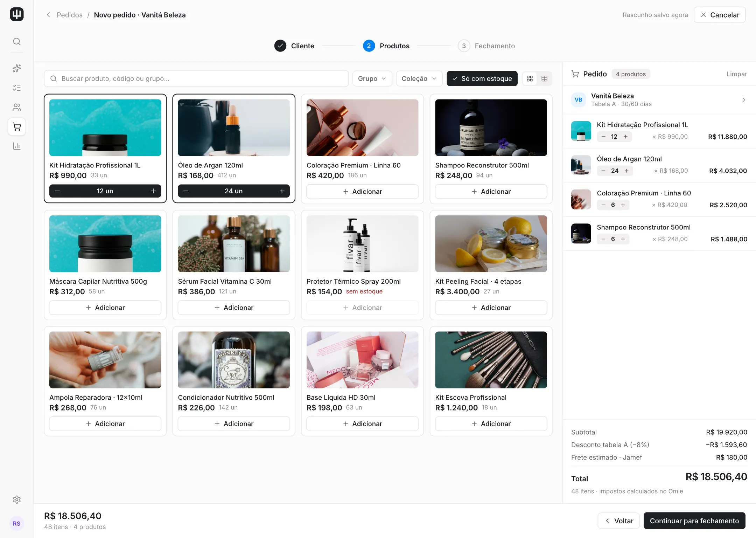
Task: Add Ampola Reparadora 12×10ml
Action: pos(105,423)
